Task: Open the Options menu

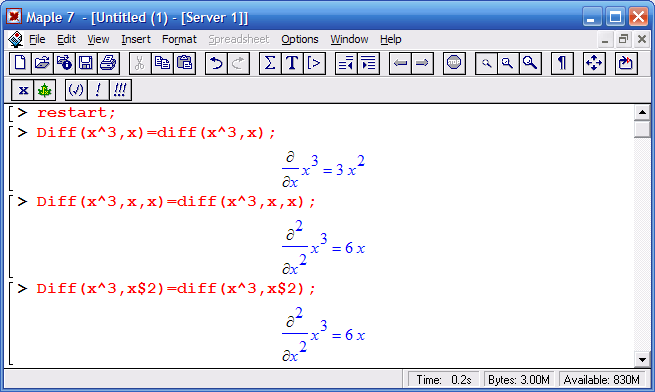Action: coord(300,39)
